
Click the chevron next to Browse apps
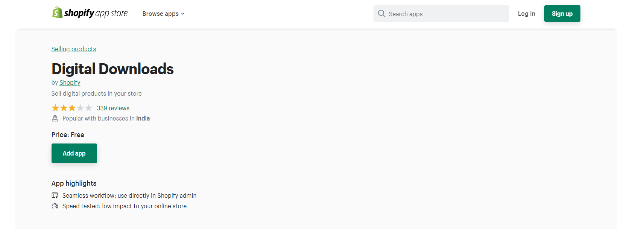coord(183,14)
